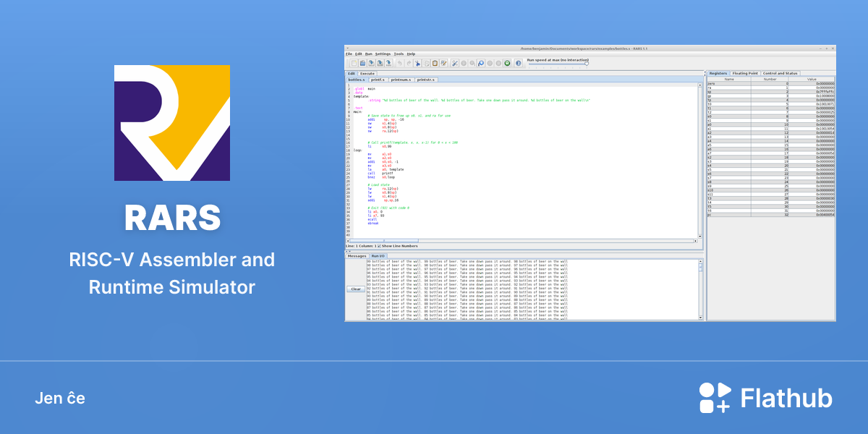Select the bottles.s file tab
Image resolution: width=868 pixels, height=434 pixels.
point(357,80)
